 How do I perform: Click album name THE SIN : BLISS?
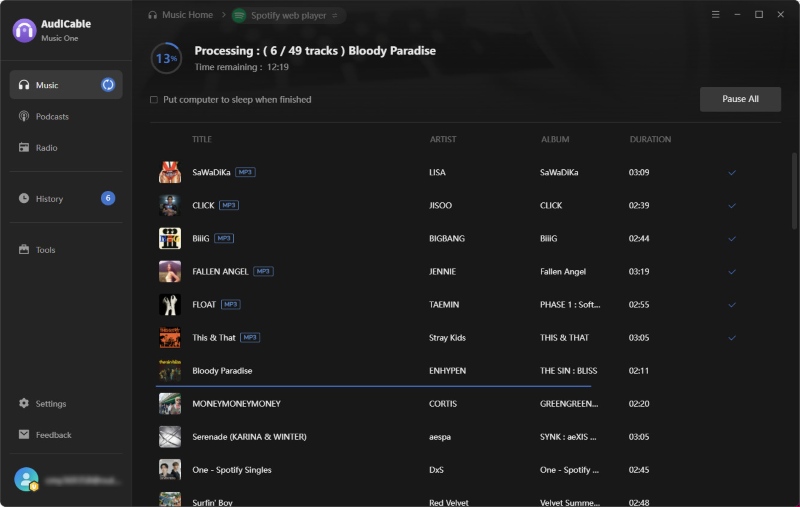[x=568, y=371]
